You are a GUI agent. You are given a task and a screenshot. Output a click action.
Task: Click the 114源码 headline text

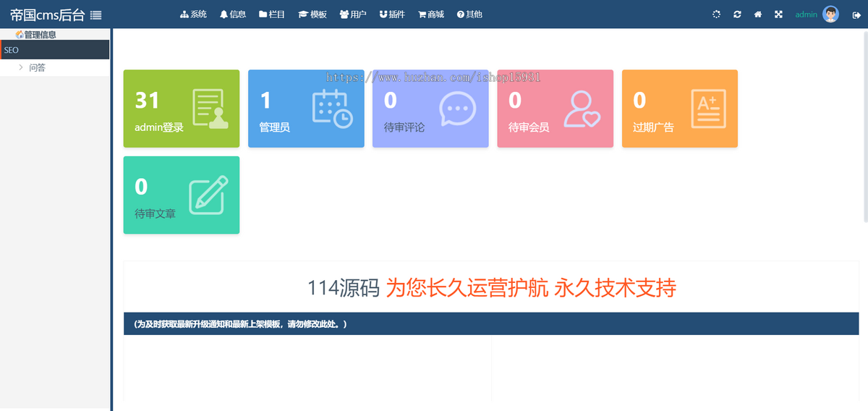344,288
